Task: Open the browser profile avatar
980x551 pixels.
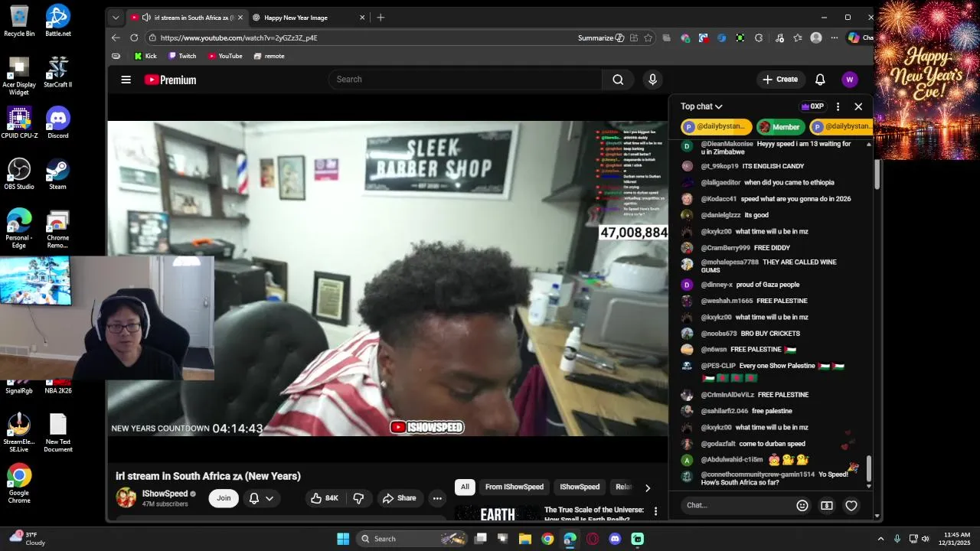Action: point(816,37)
